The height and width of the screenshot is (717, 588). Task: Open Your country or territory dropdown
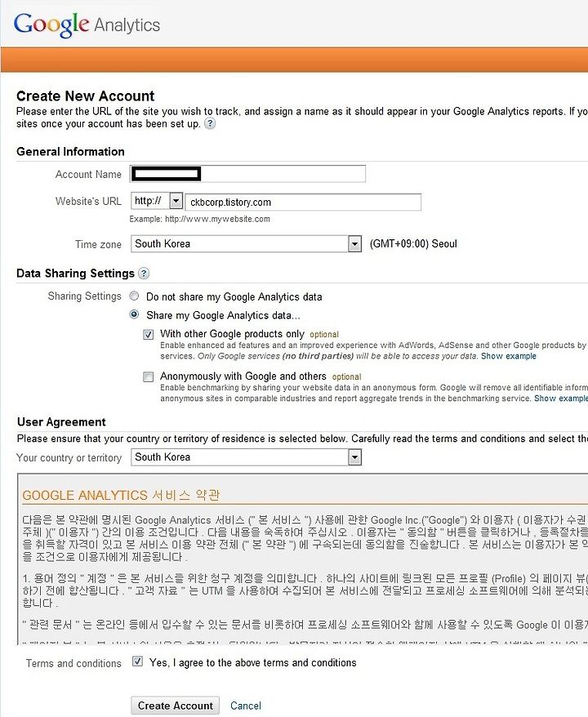[x=246, y=457]
